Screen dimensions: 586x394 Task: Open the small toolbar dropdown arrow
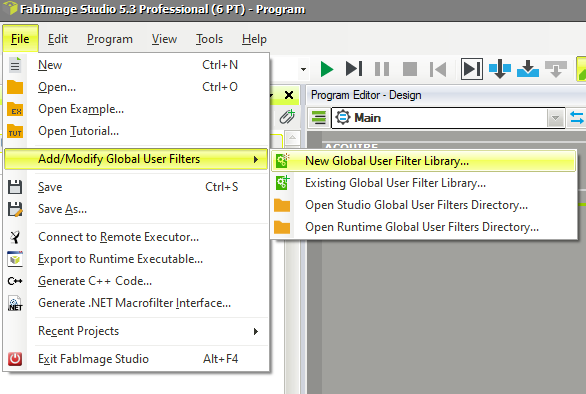(303, 70)
